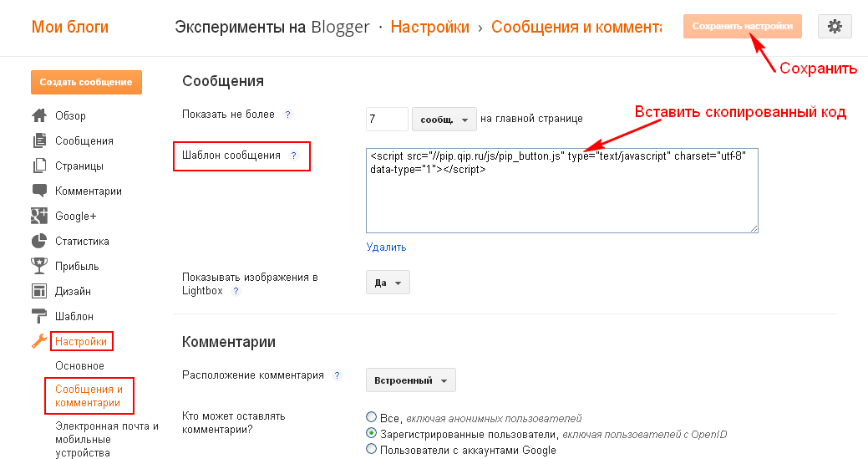Open 'Комментарии' in the sidebar menu
The width and height of the screenshot is (868, 459).
(x=88, y=191)
